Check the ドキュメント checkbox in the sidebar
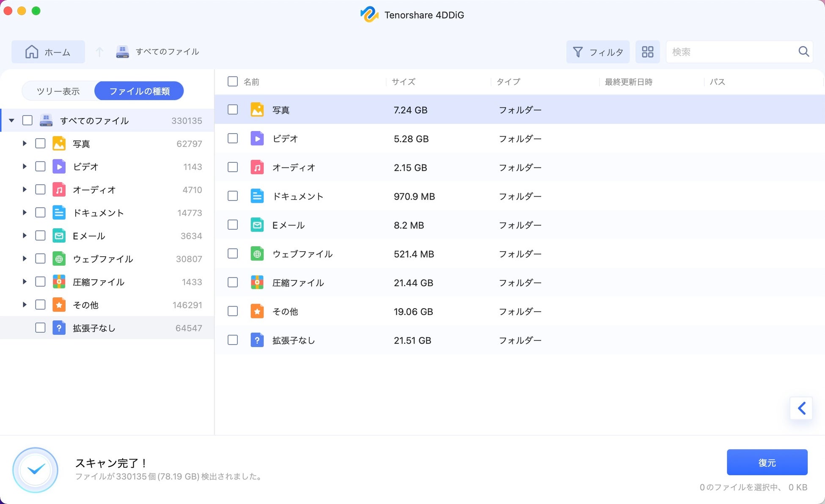825x504 pixels. tap(40, 212)
